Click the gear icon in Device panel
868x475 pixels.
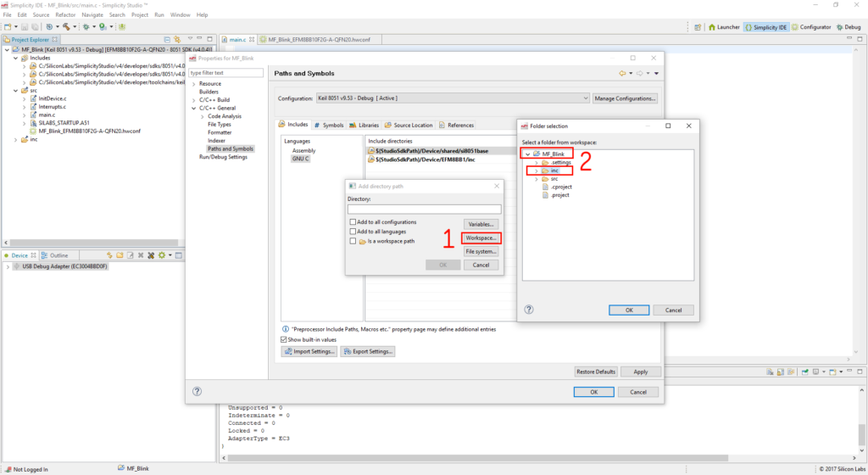pos(162,255)
